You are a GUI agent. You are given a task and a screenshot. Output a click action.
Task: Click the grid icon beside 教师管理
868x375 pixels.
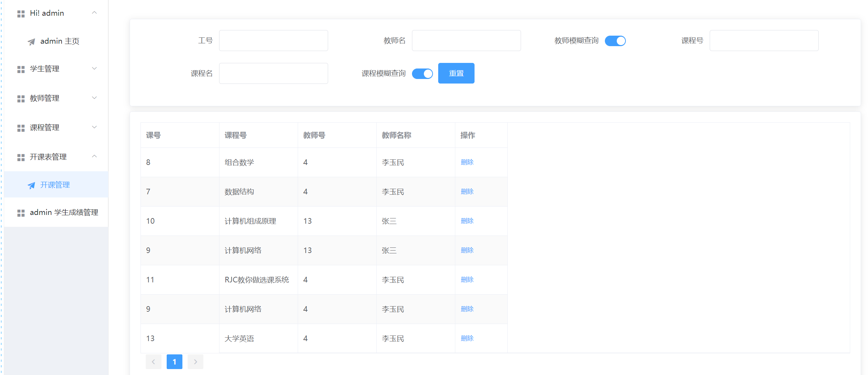click(21, 98)
